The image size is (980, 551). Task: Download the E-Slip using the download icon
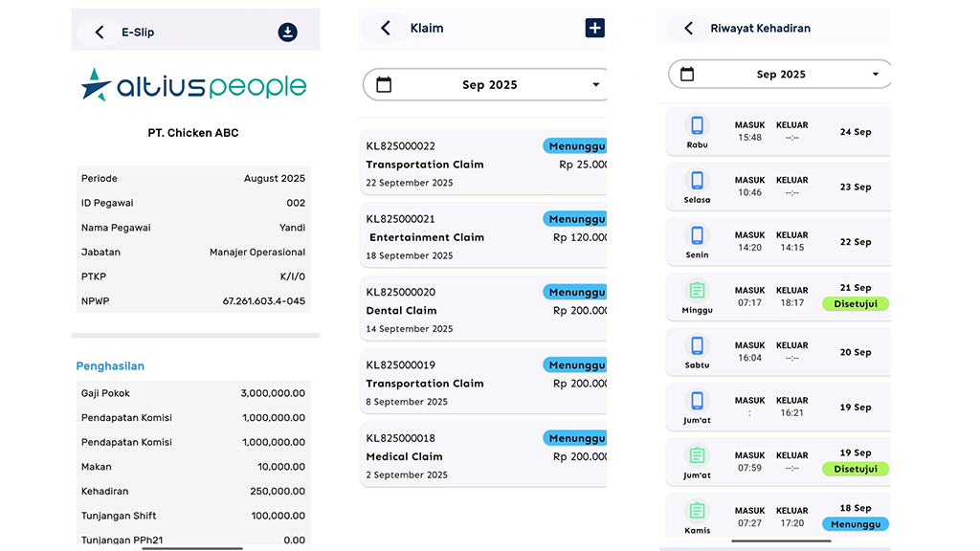(287, 33)
